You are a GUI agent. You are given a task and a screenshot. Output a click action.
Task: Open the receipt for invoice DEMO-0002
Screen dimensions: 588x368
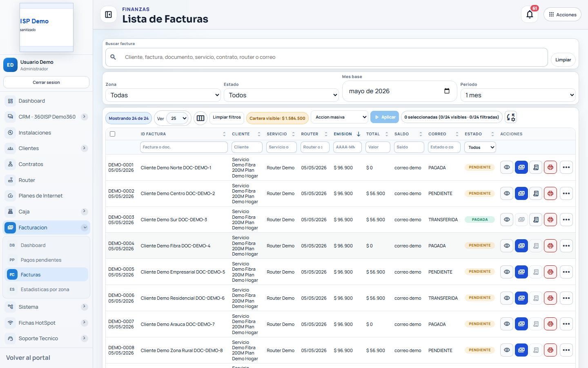pyautogui.click(x=536, y=193)
